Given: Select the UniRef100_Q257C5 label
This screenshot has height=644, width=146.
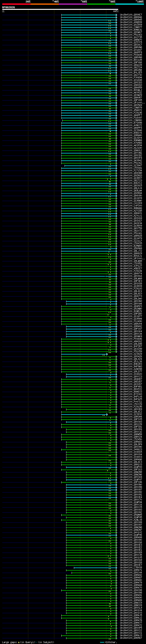Looking at the screenshot, I should 131,42.
